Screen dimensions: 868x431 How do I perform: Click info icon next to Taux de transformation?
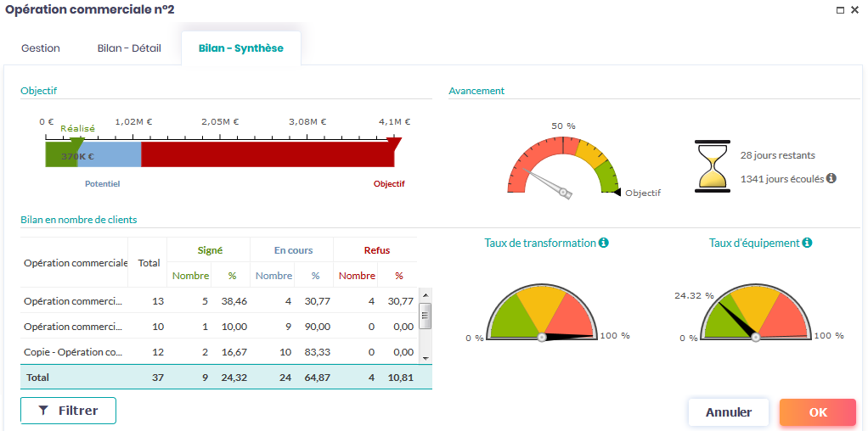point(604,243)
